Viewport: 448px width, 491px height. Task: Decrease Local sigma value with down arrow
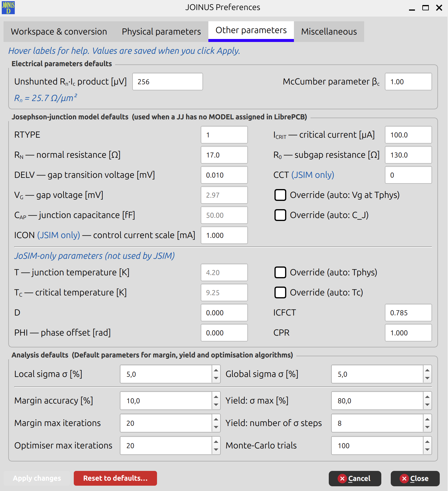[216, 378]
